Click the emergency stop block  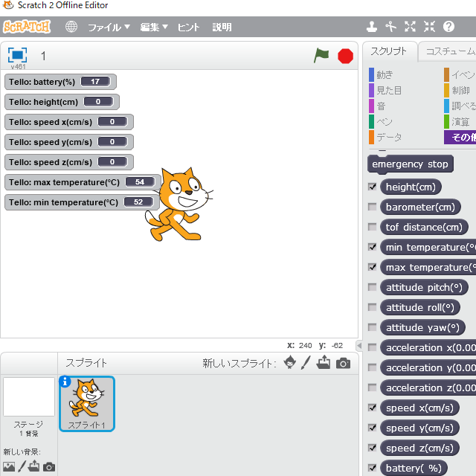point(411,164)
